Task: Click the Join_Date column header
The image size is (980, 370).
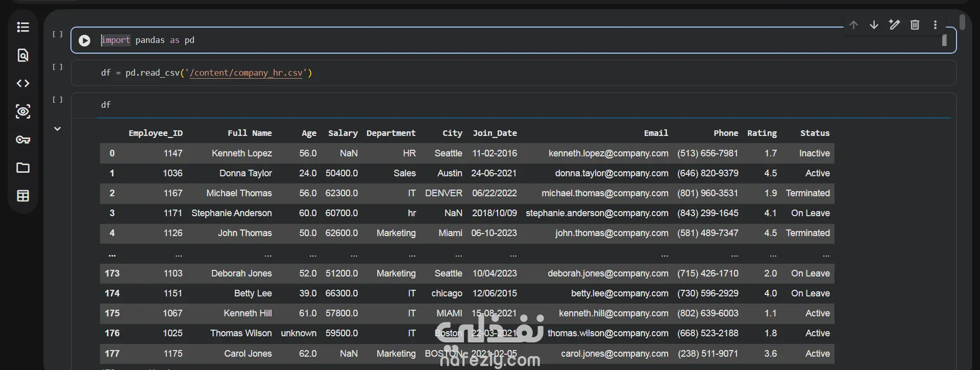Action: [495, 133]
